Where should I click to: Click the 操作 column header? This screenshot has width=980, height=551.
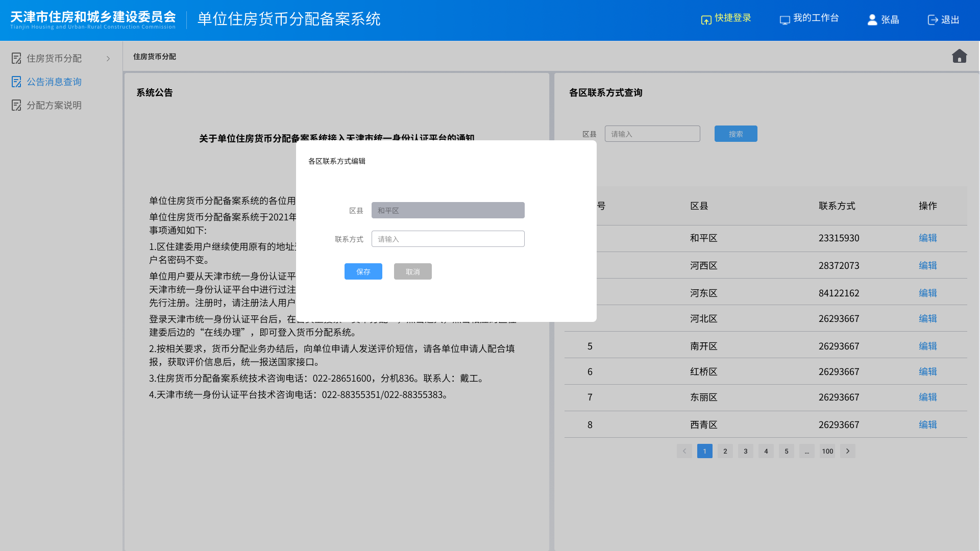[928, 206]
